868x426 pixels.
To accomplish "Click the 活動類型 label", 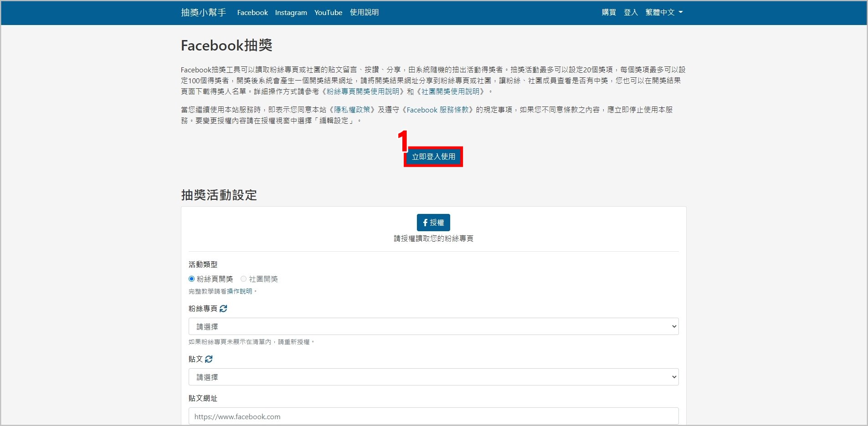I will (203, 264).
